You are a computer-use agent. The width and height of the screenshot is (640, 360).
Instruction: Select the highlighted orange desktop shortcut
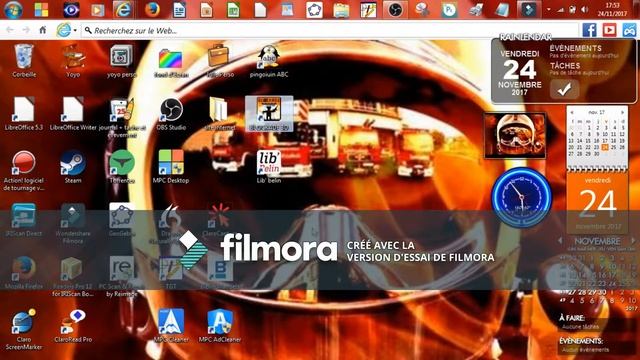[x=269, y=113]
